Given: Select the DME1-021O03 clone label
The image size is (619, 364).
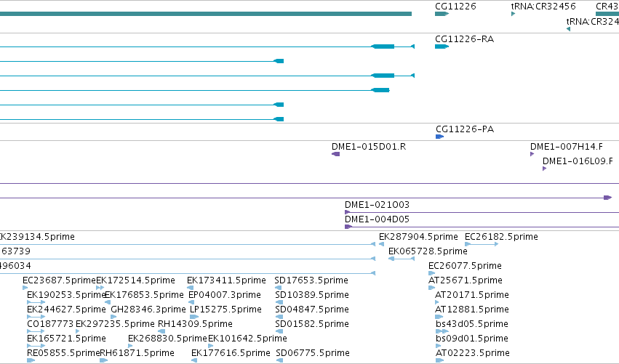Looking at the screenshot, I should click(x=377, y=205).
